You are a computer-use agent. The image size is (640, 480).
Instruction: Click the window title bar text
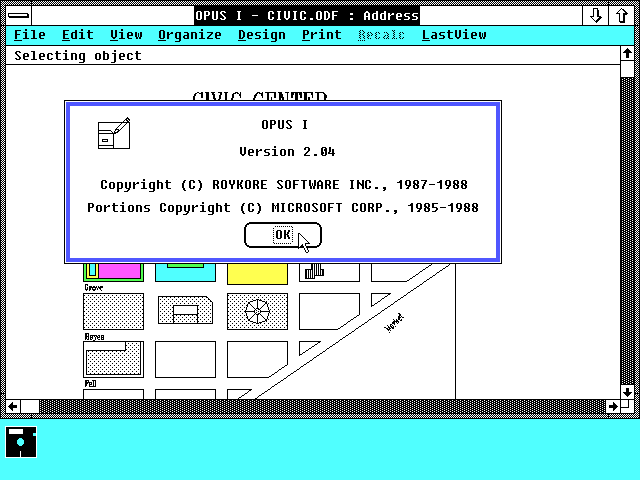pos(307,16)
